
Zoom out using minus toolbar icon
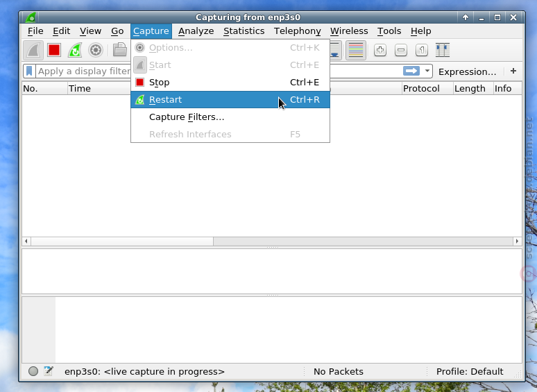(401, 51)
